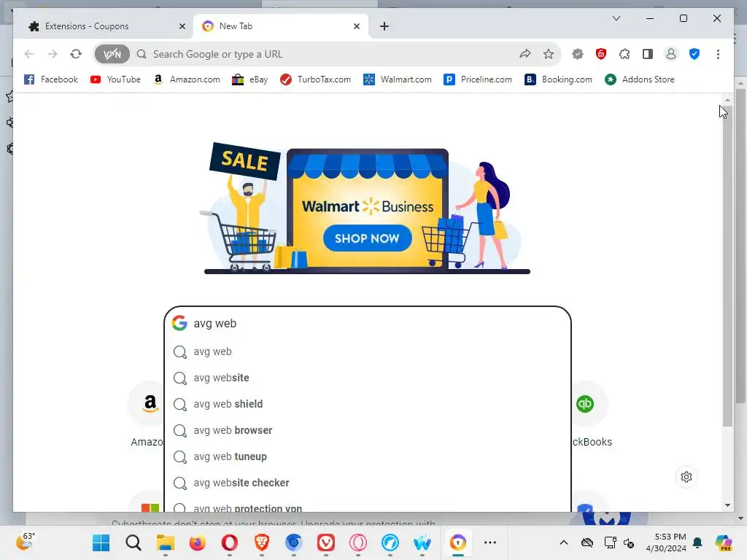Open the new tab page settings gear

pos(686,477)
